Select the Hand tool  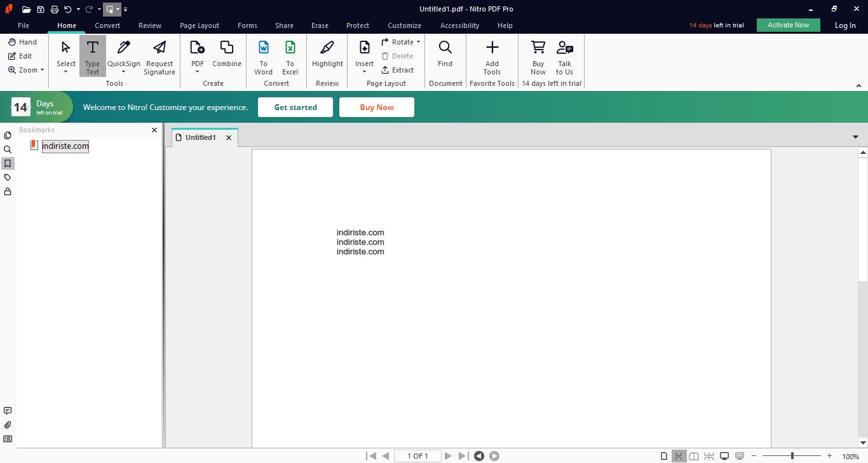(x=22, y=42)
